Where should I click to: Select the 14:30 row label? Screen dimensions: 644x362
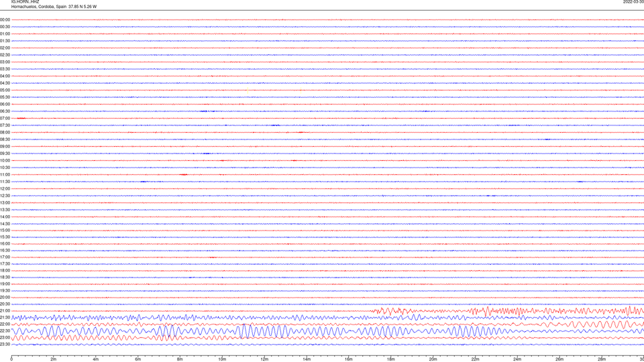click(x=5, y=224)
